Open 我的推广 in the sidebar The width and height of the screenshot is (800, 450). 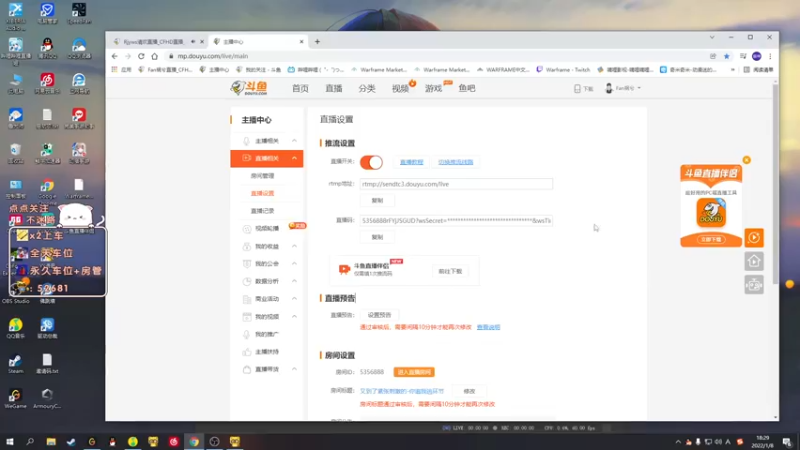point(266,335)
